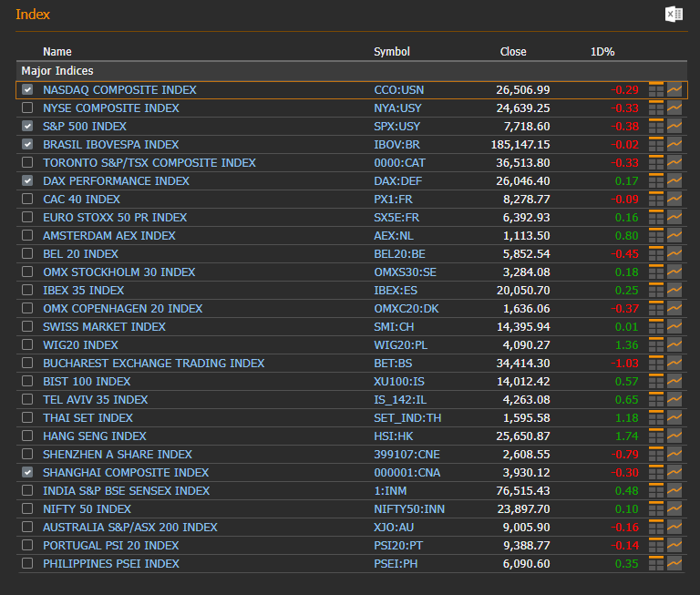Open chart icon for Brasil Ibovespa Index
The height and width of the screenshot is (595, 700).
pyautogui.click(x=674, y=145)
